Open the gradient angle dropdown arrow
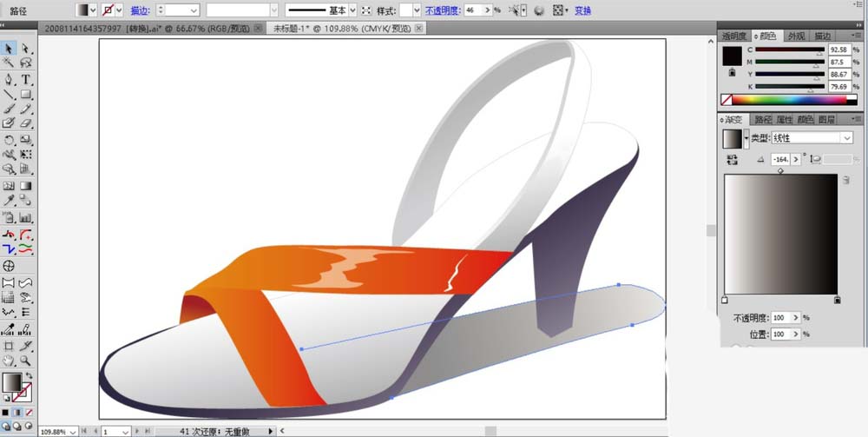Screen dimensions: 868x437 (796, 160)
